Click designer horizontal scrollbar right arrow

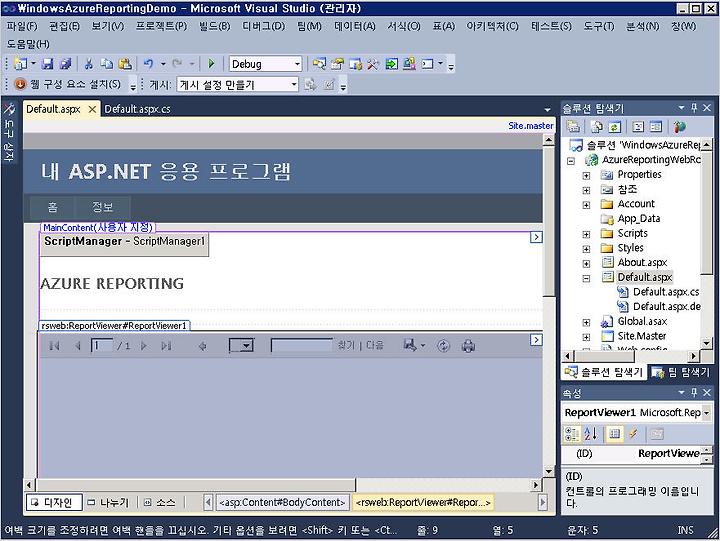coord(536,485)
